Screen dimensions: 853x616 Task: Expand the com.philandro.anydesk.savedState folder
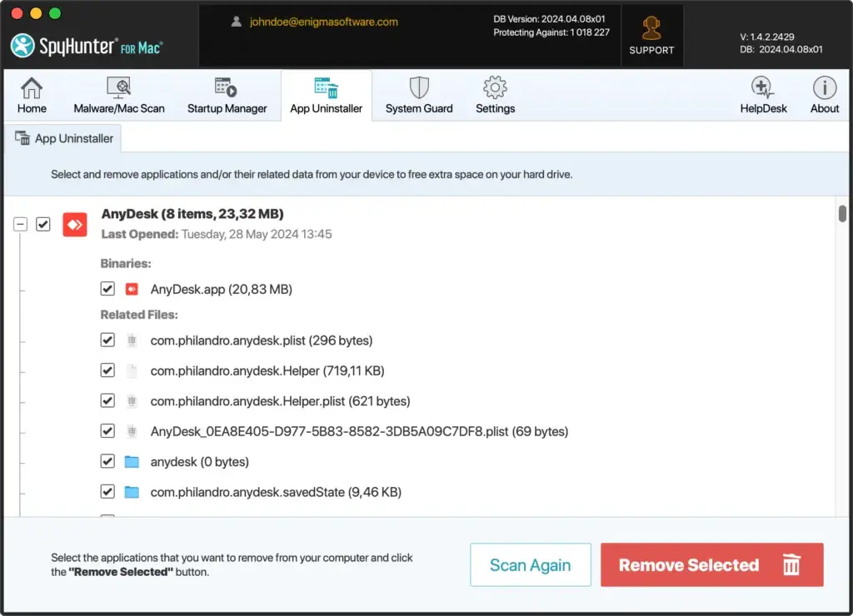coord(131,491)
